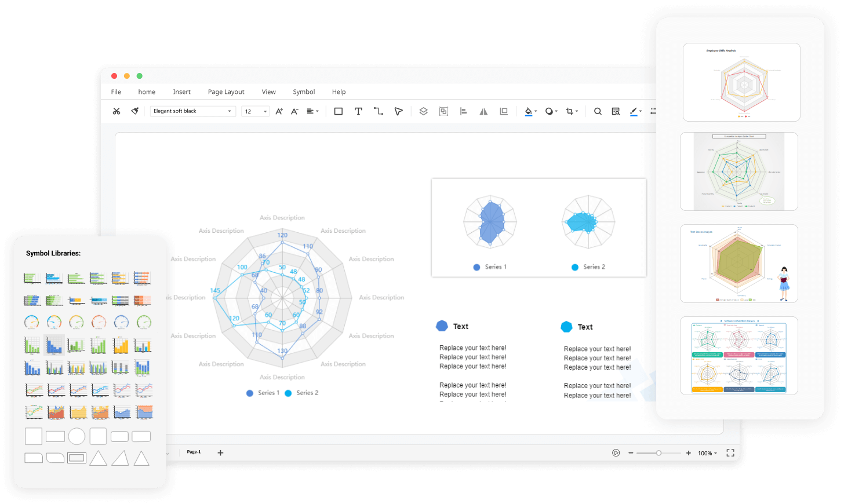Image resolution: width=844 pixels, height=504 pixels.
Task: Open the Software Competition Analysis template thumbnail
Action: [739, 356]
